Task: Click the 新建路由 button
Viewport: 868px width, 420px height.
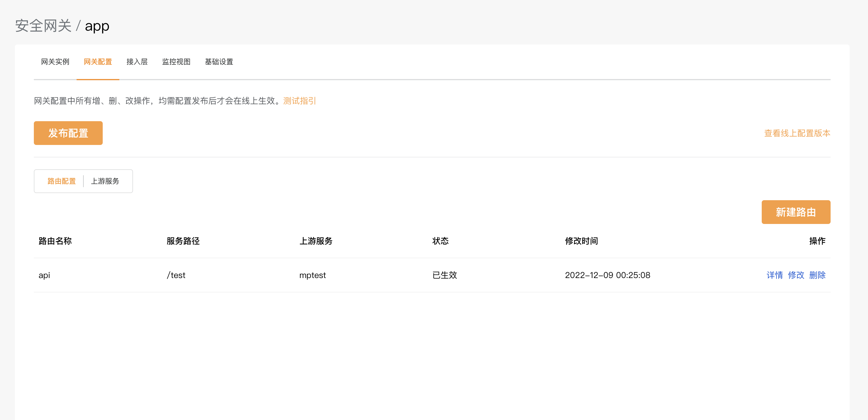Action: 796,212
